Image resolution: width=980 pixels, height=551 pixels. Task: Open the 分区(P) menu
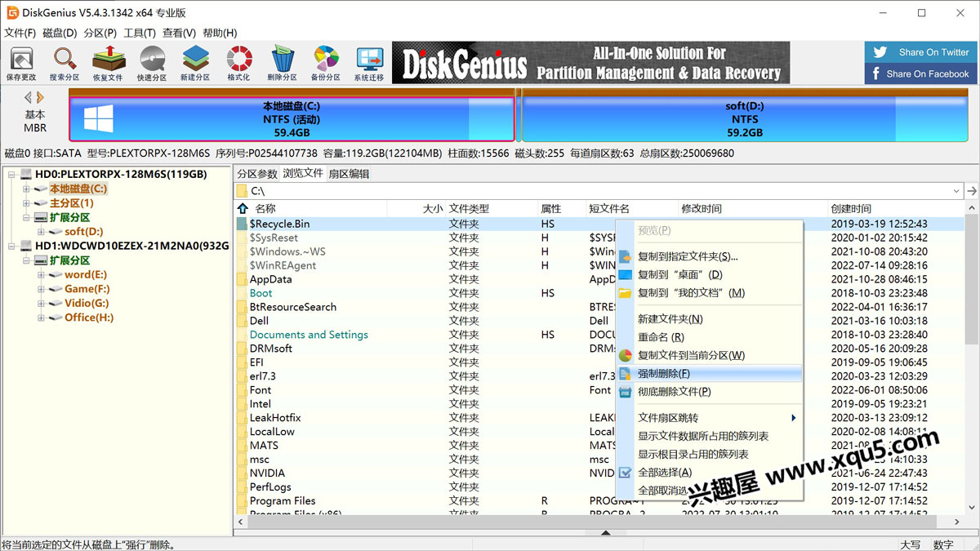[100, 33]
